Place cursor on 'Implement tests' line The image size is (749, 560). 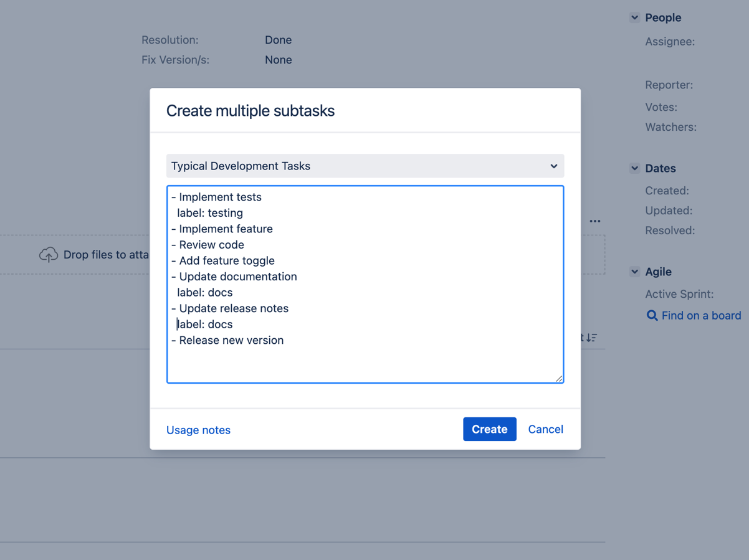click(220, 197)
